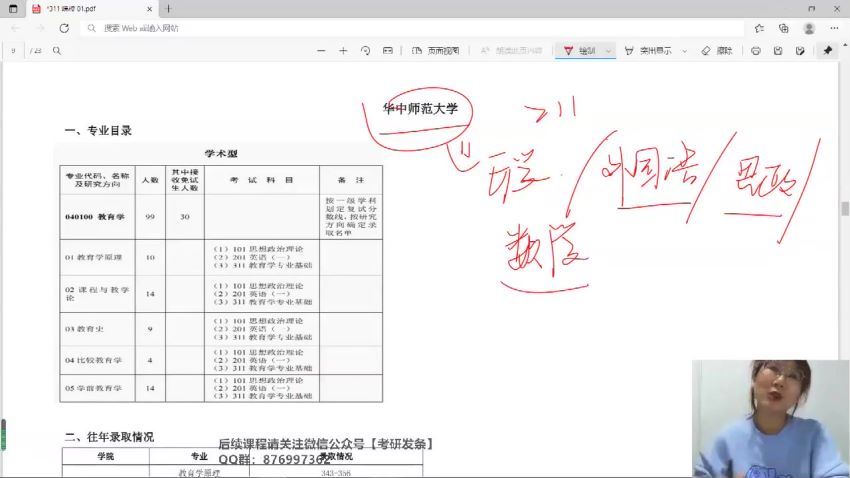Open the tab actions menu icon
The image size is (850, 478).
click(x=13, y=9)
